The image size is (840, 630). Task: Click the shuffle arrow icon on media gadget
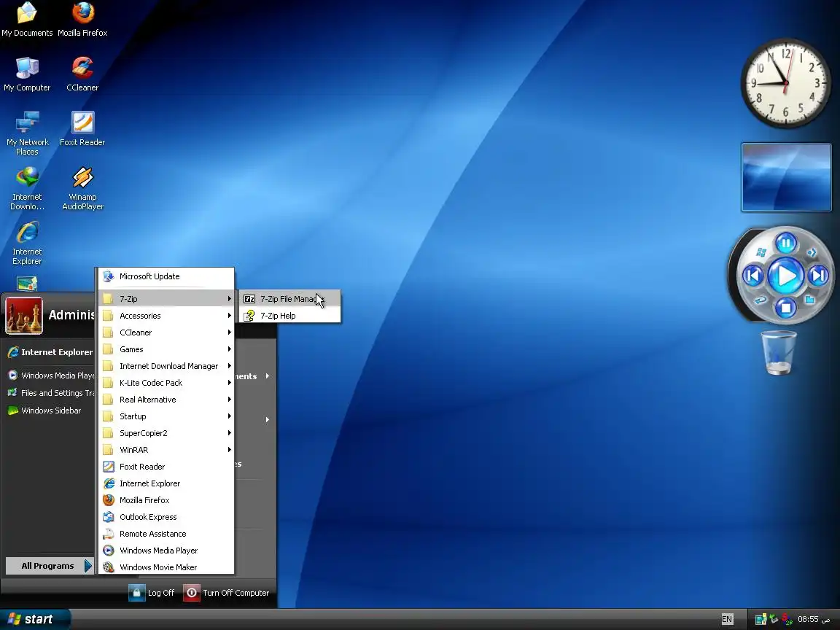(811, 252)
